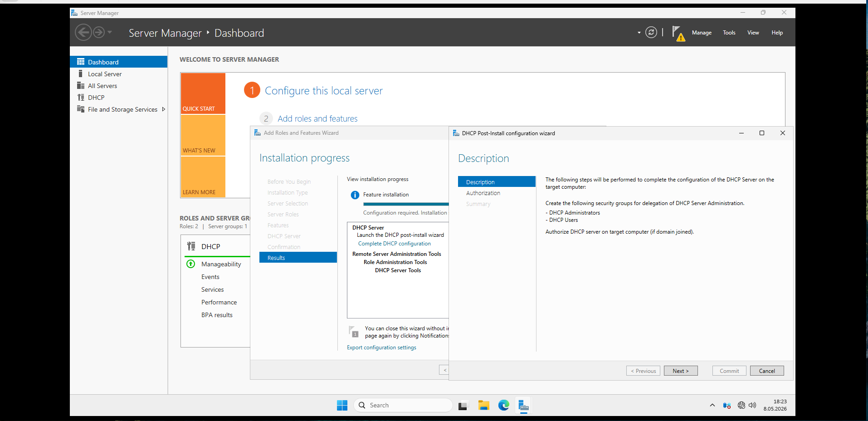The image size is (868, 421).
Task: Click the Server Manager title bar icon
Action: click(x=74, y=13)
